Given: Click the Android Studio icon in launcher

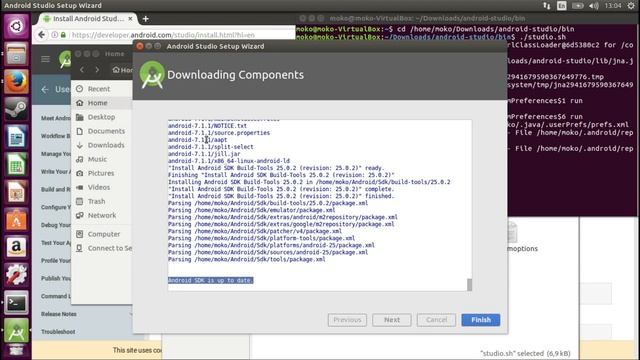Looking at the screenshot, I should (16, 331).
